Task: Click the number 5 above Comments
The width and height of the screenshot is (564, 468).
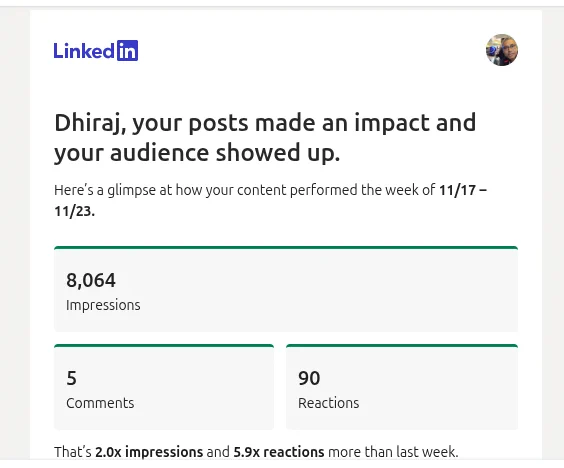Action: (72, 378)
